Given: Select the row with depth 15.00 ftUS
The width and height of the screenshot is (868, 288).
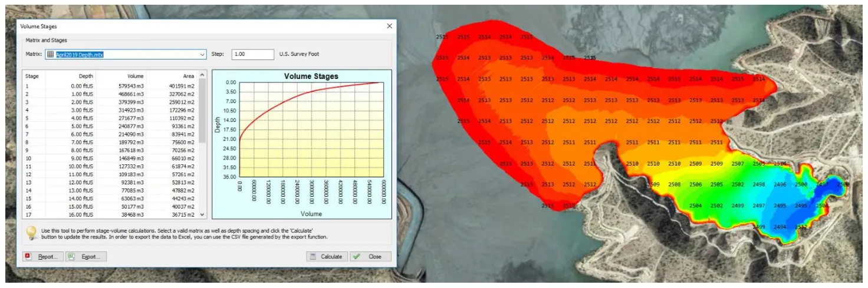Looking at the screenshot, I should tap(110, 207).
